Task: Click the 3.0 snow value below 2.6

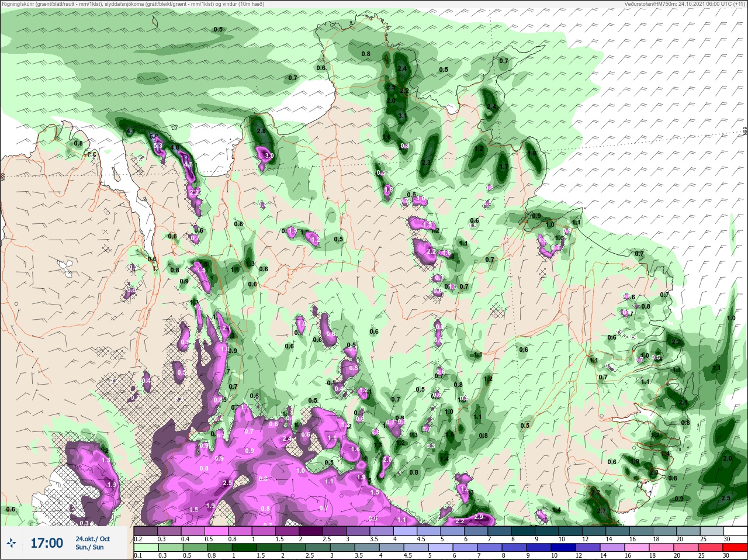Action: [268, 155]
